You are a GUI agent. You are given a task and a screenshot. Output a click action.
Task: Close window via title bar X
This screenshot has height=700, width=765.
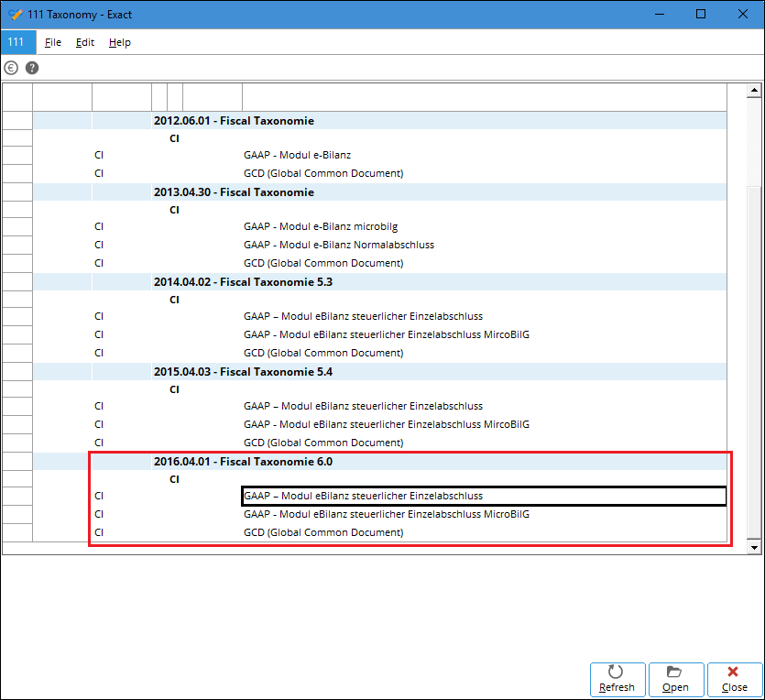(x=743, y=14)
